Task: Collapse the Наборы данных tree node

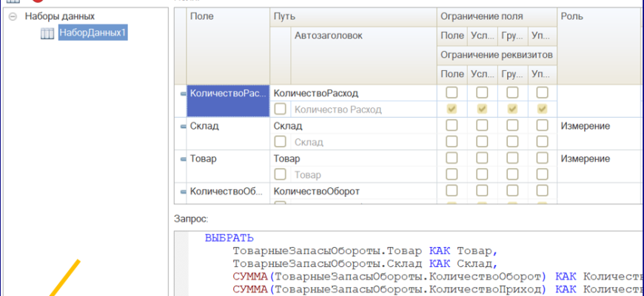Action: click(13, 16)
